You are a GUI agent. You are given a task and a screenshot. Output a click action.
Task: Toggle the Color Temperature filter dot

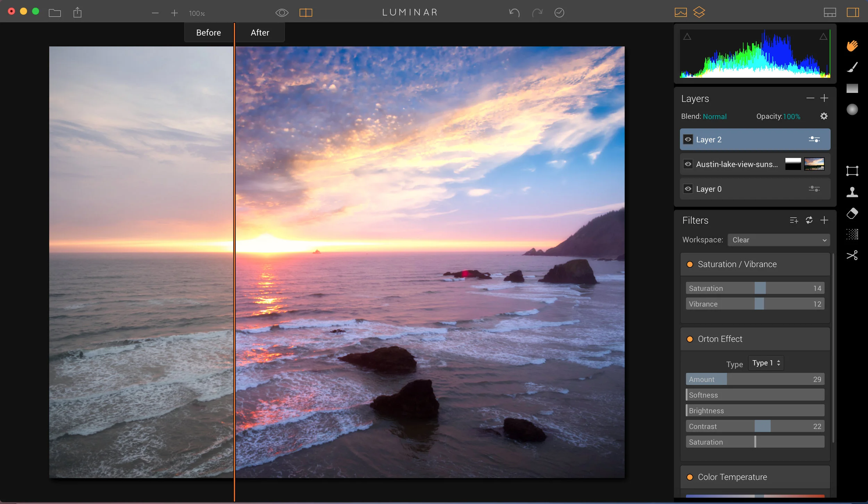click(x=690, y=477)
